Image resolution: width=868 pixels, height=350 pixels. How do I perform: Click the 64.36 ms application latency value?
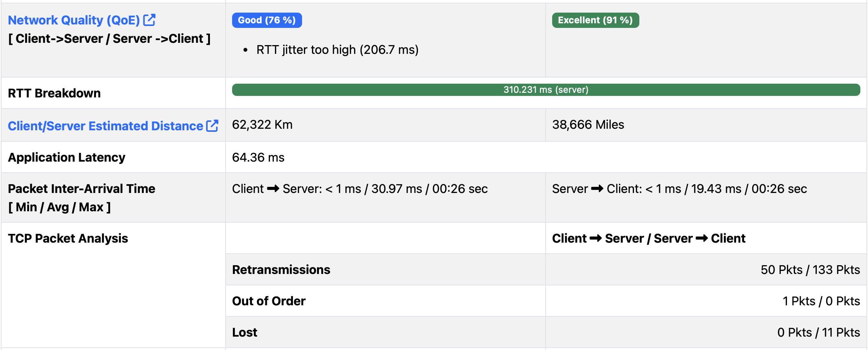pos(258,157)
